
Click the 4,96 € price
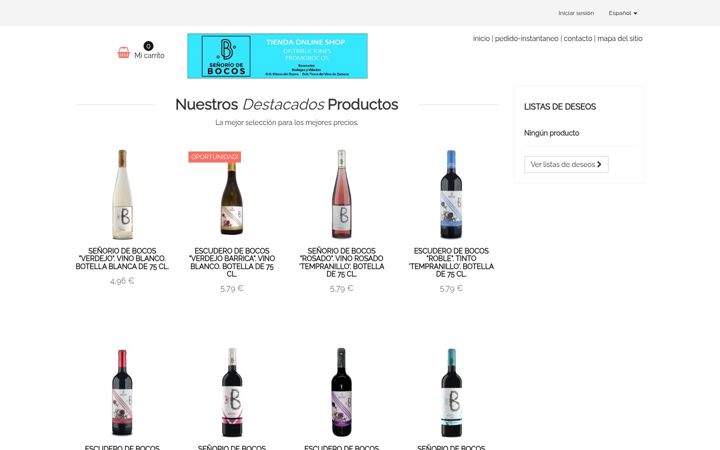(122, 281)
